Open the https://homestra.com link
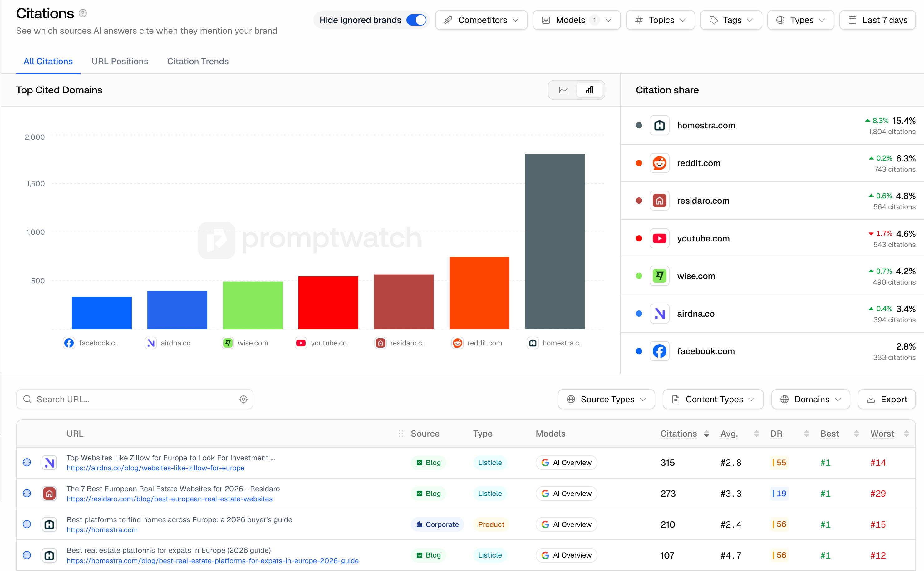Viewport: 924px width, 571px height. coord(102,530)
